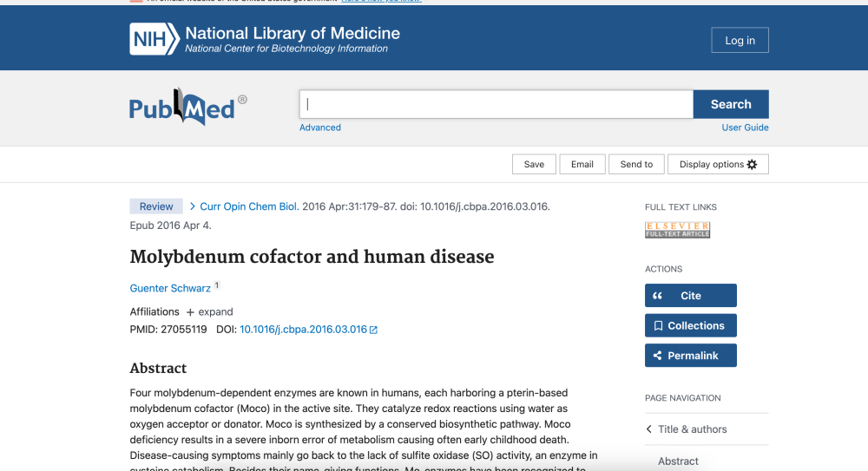Image resolution: width=868 pixels, height=471 pixels.
Task: Click the FULL TEXT LINKS heading
Action: click(681, 207)
